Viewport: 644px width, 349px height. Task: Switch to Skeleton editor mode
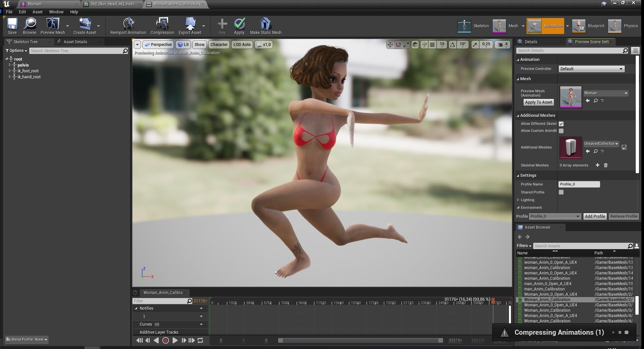coord(473,26)
